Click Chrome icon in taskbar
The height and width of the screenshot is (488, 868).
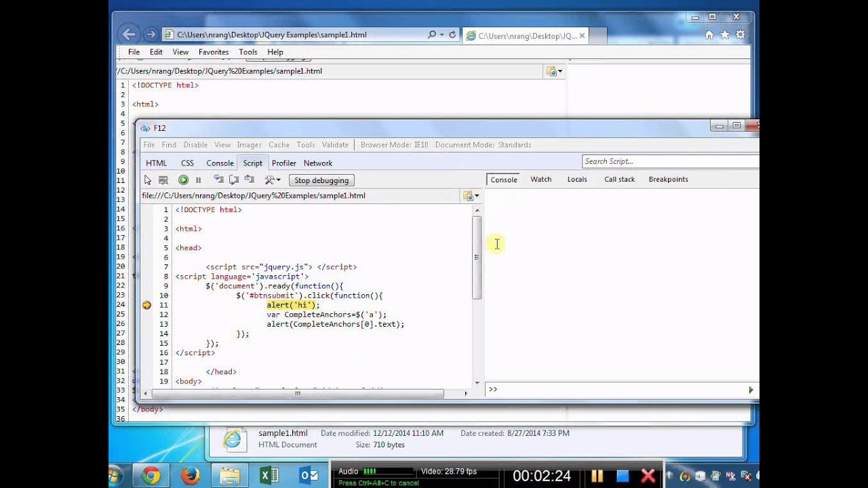151,476
